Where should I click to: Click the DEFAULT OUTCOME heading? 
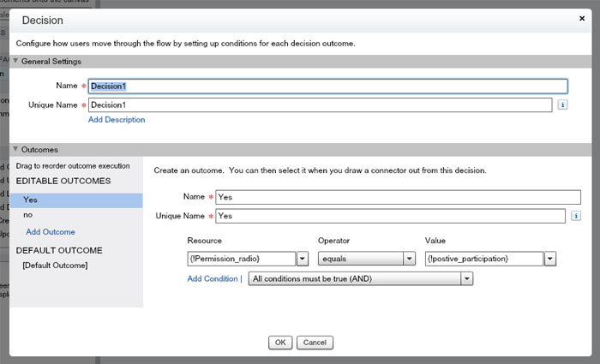coord(59,250)
